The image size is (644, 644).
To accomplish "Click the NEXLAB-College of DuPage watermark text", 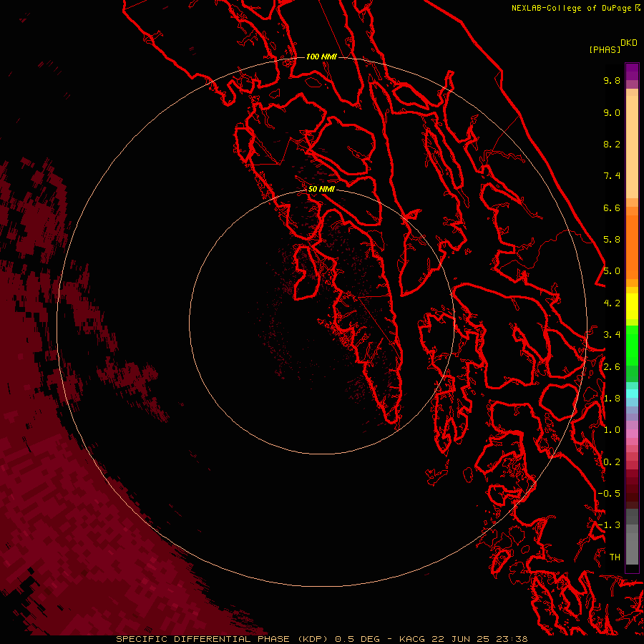I will 572,8.
